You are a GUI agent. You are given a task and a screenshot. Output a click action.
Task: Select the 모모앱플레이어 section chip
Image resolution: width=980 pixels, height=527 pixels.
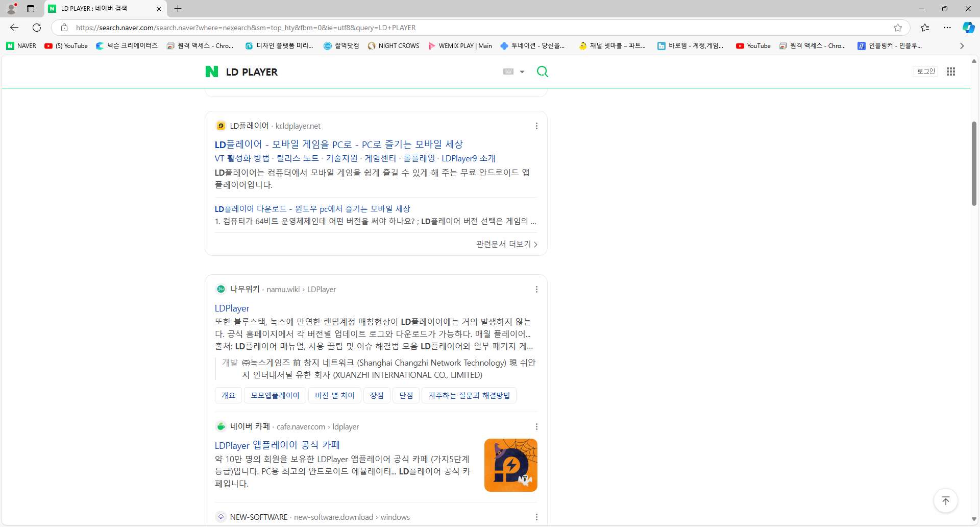click(275, 395)
